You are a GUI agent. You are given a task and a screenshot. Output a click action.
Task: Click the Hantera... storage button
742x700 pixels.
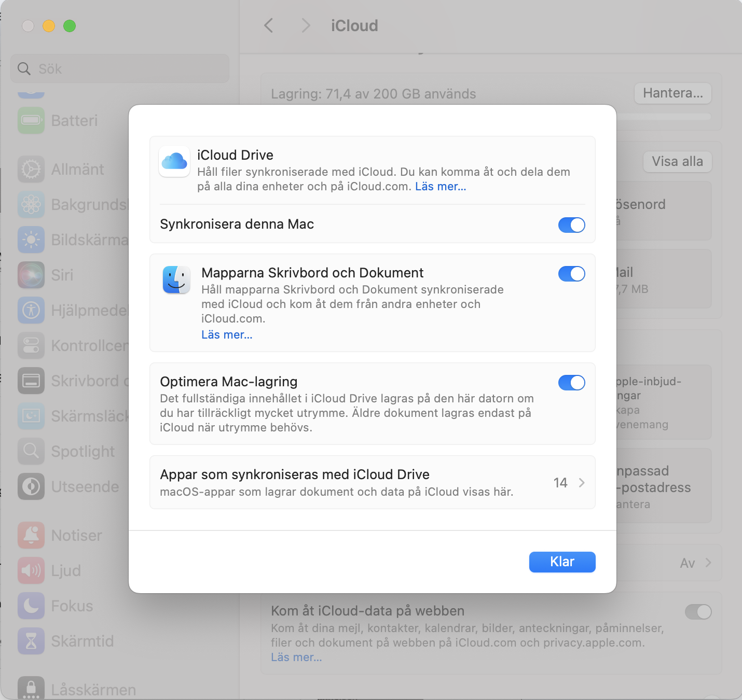click(x=673, y=93)
